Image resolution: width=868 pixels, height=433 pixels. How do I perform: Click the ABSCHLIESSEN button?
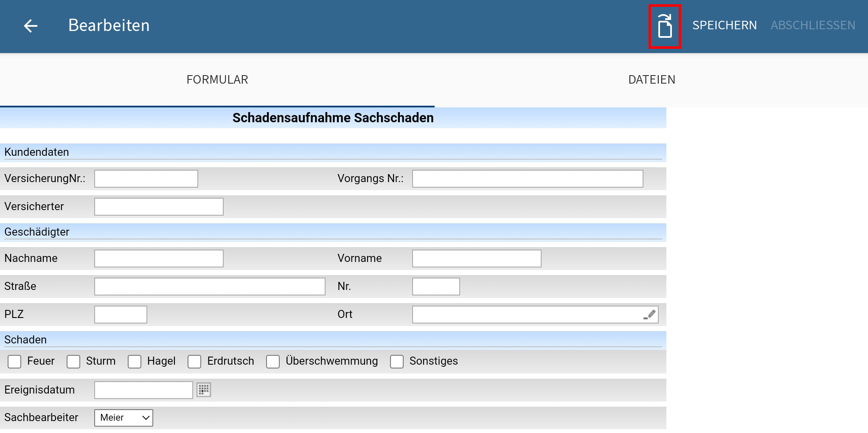tap(813, 25)
